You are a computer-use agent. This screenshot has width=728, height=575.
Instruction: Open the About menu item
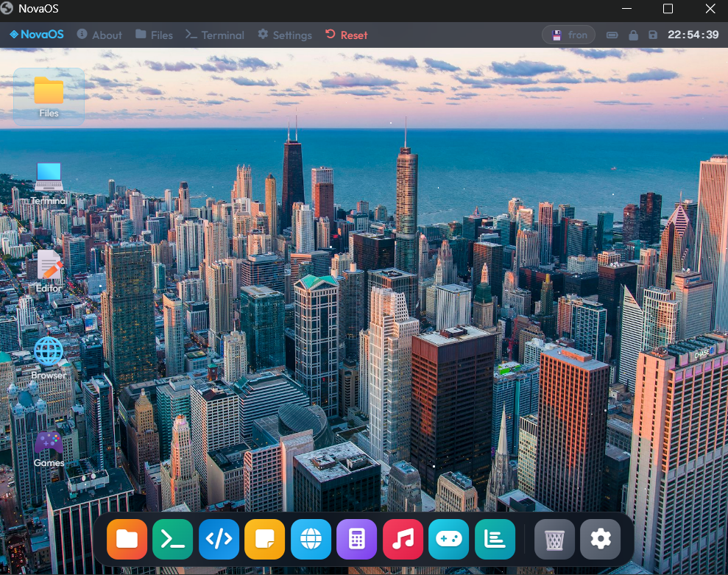coord(99,35)
